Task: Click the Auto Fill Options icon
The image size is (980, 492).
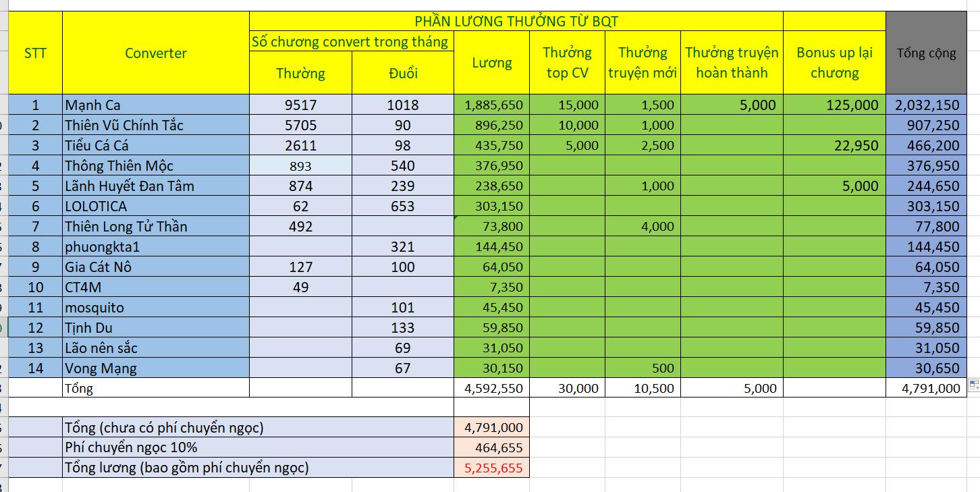Action: coord(973,385)
